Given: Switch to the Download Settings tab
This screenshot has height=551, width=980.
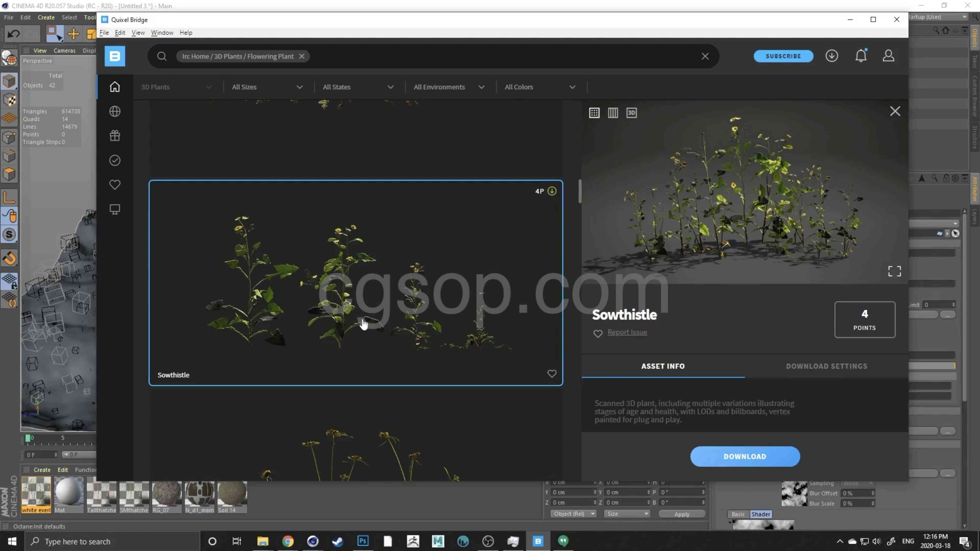Looking at the screenshot, I should (826, 366).
